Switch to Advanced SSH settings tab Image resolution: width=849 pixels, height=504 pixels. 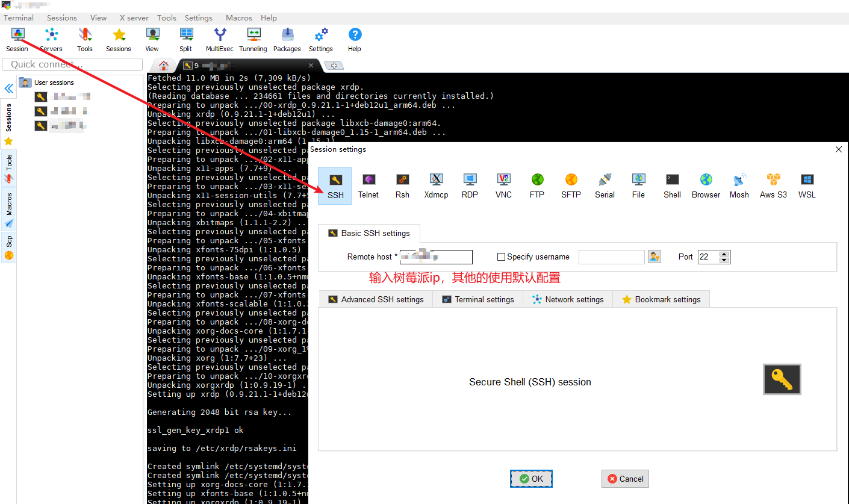(376, 299)
